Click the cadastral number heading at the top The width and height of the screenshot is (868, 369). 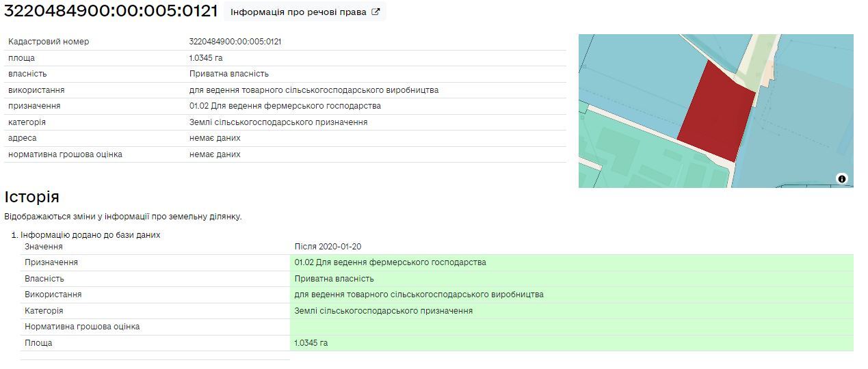point(111,12)
